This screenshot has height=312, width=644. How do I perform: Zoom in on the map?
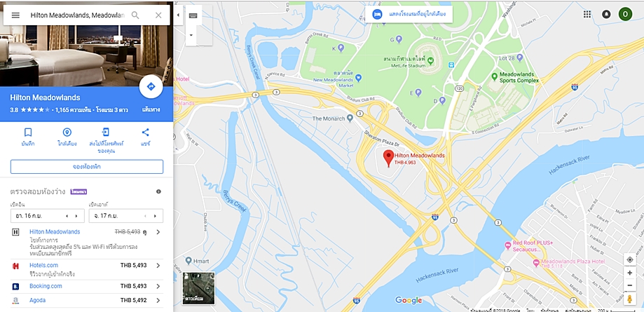tap(629, 273)
